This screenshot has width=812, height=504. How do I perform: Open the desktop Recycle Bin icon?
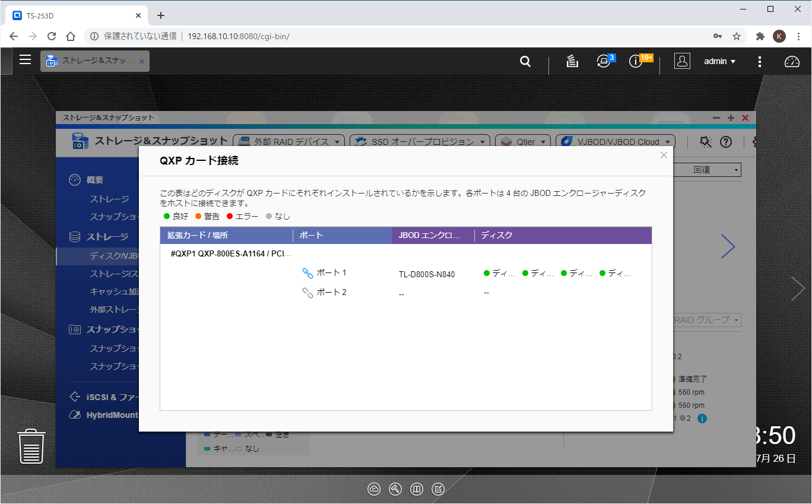pyautogui.click(x=30, y=446)
